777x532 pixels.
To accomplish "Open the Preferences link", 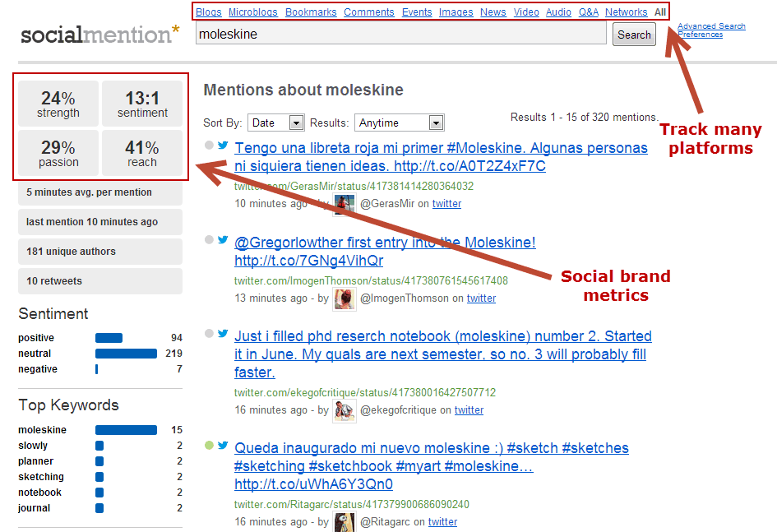I will [701, 35].
